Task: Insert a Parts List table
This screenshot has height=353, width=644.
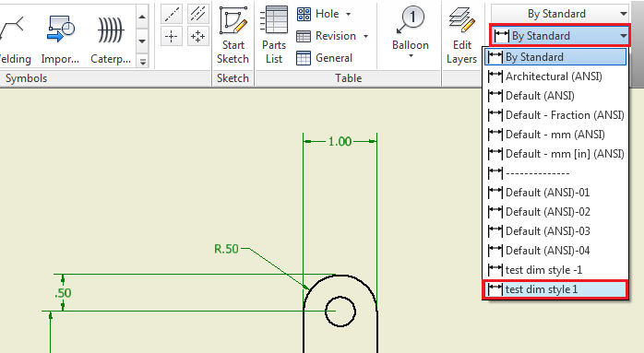Action: pos(274,36)
